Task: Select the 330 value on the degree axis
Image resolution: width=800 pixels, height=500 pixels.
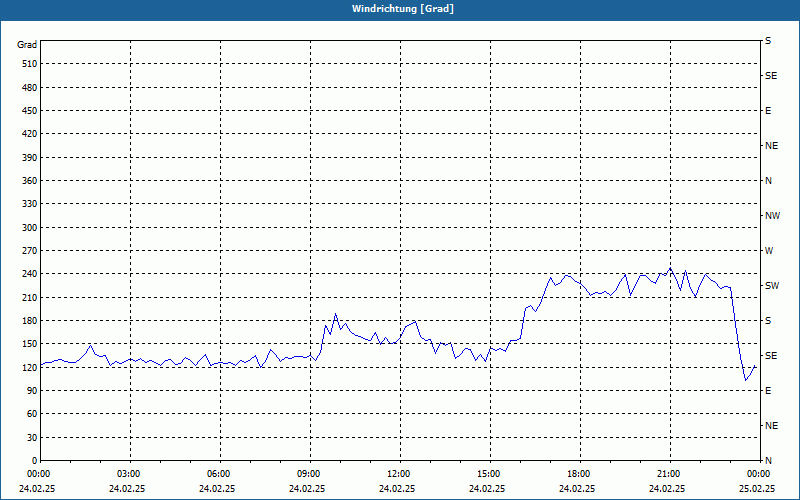Action: point(30,204)
